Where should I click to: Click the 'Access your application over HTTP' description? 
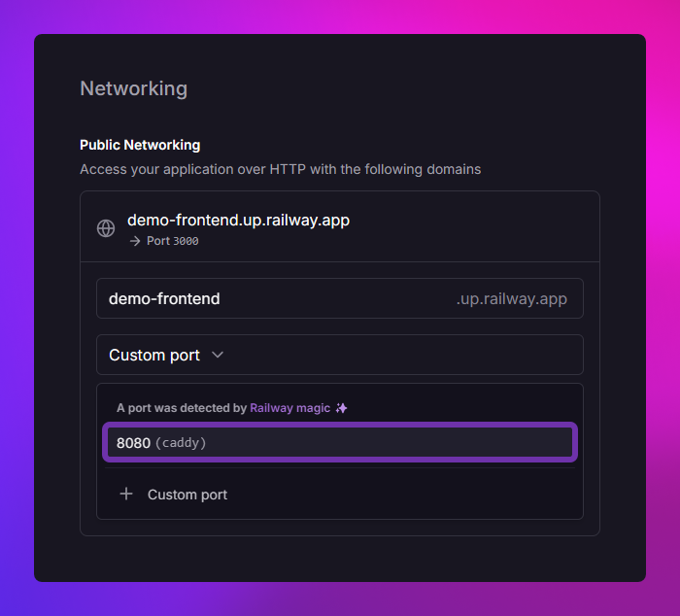point(280,169)
